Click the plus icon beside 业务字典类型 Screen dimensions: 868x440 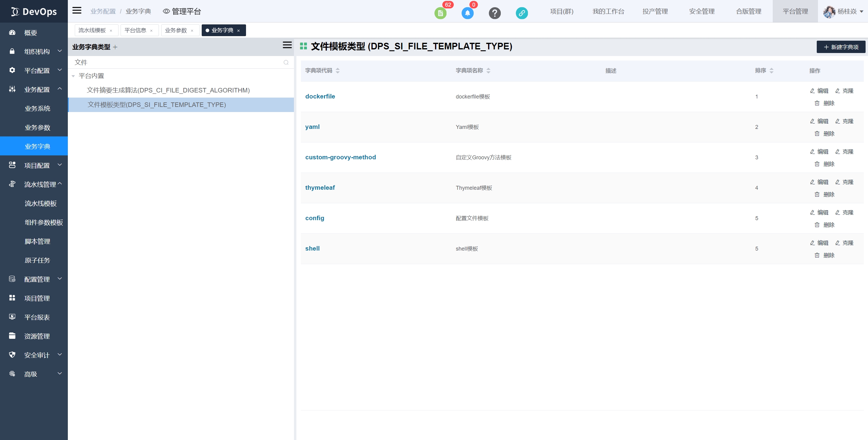click(115, 47)
